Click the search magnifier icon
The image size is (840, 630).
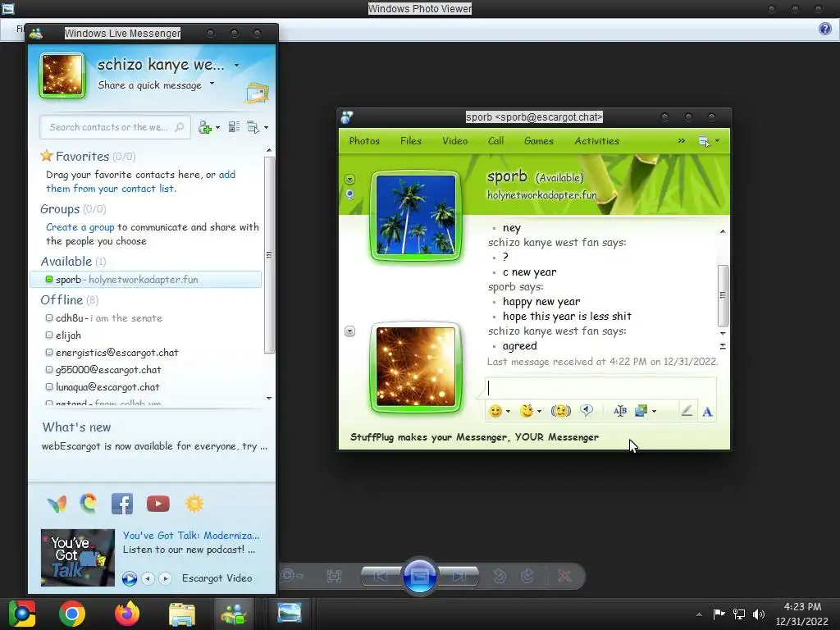[x=180, y=127]
